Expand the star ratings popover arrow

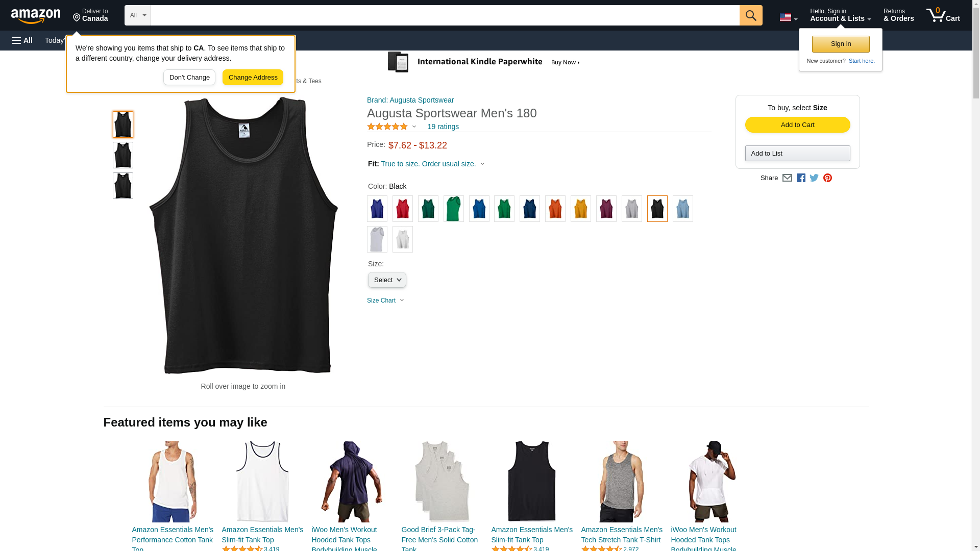tap(414, 127)
